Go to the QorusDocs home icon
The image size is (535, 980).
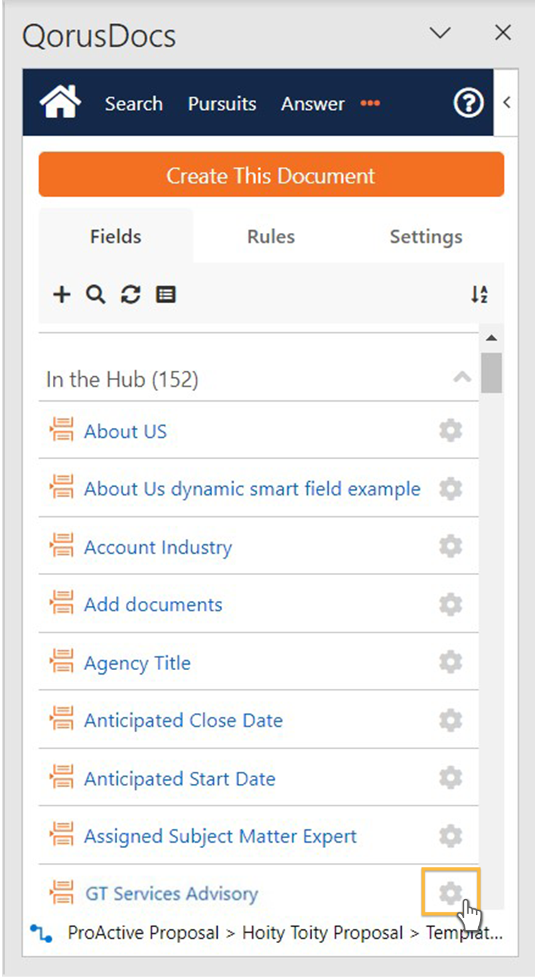tap(60, 102)
